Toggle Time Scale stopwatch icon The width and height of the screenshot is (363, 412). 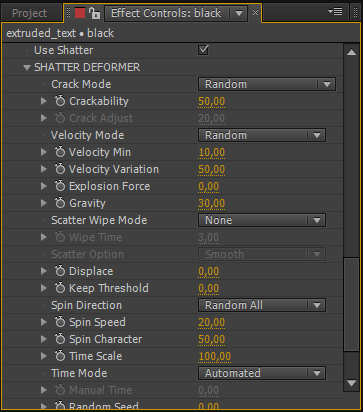(x=60, y=356)
